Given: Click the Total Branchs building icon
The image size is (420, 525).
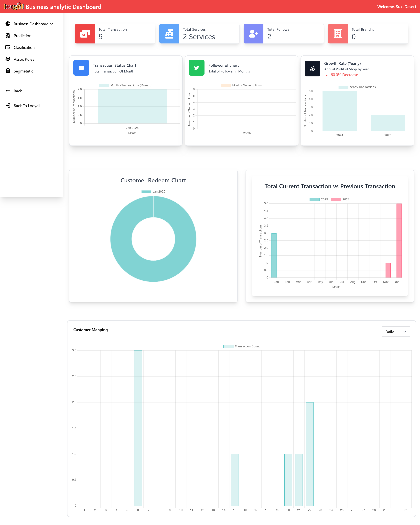Looking at the screenshot, I should coord(338,34).
